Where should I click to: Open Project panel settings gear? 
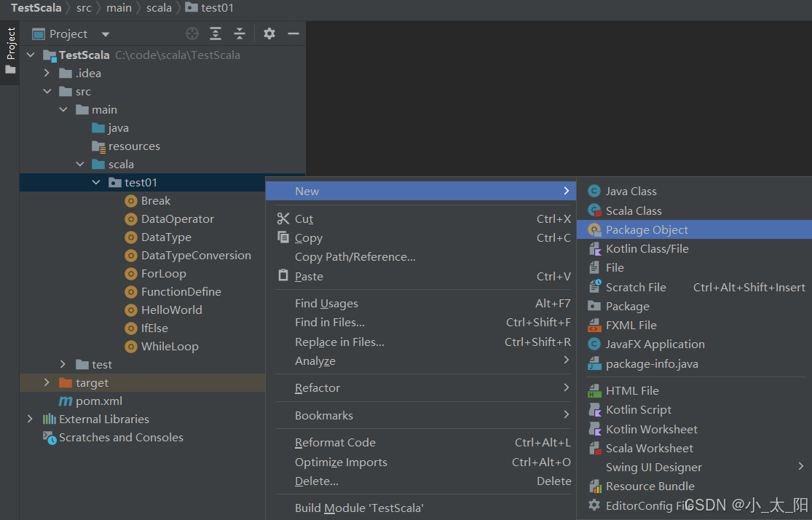coord(269,34)
